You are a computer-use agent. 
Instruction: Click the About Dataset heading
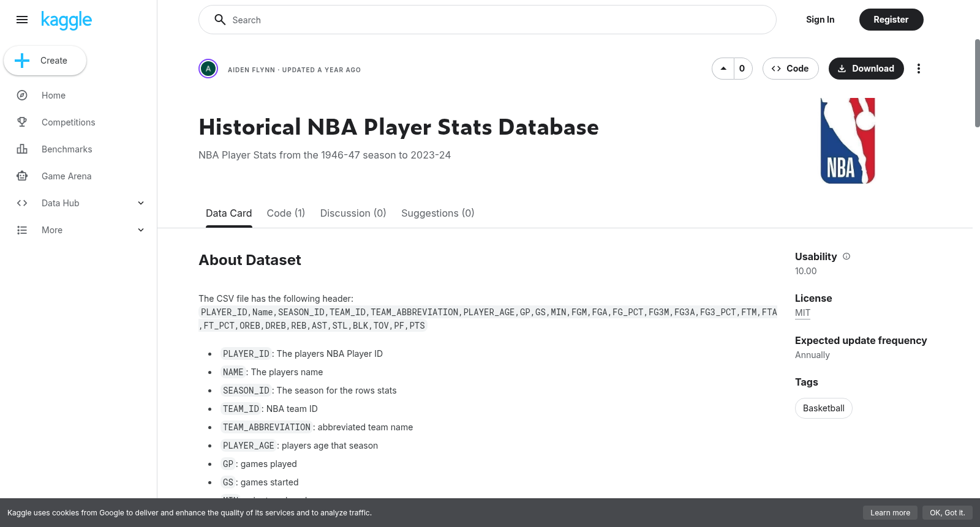(250, 260)
